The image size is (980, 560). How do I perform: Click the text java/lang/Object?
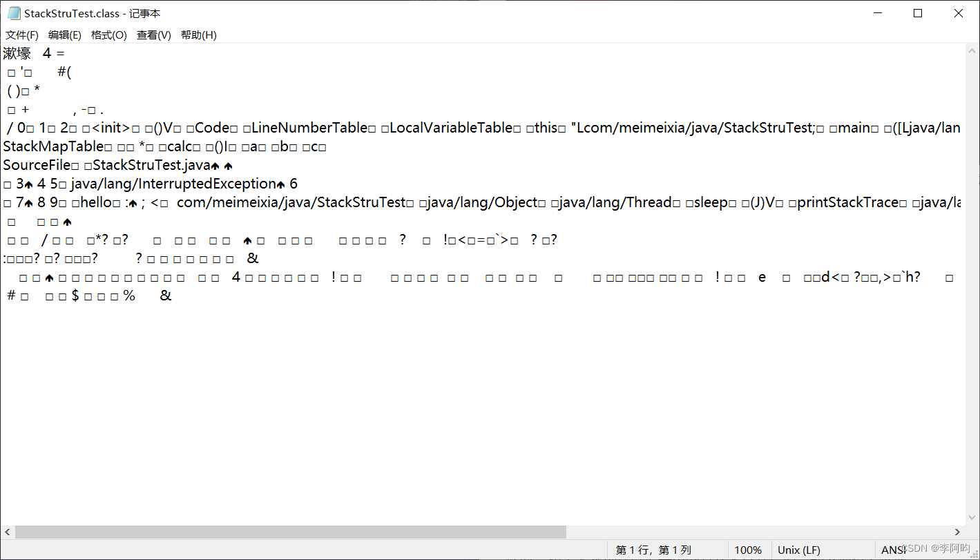(482, 203)
